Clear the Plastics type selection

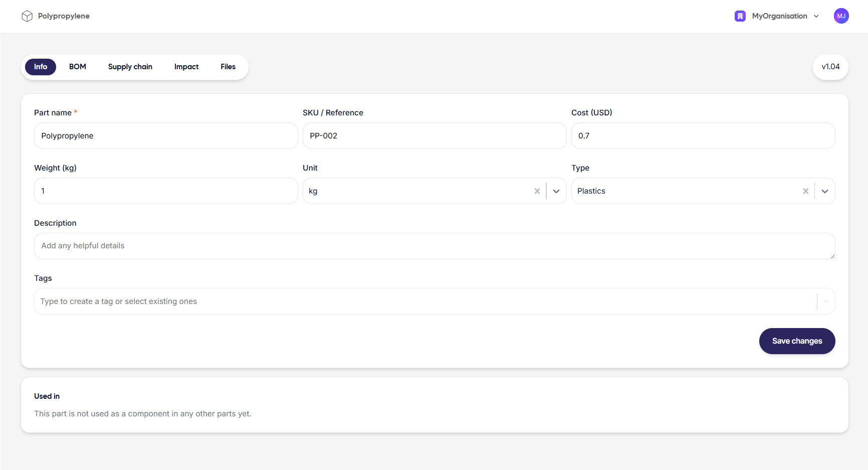(x=806, y=191)
